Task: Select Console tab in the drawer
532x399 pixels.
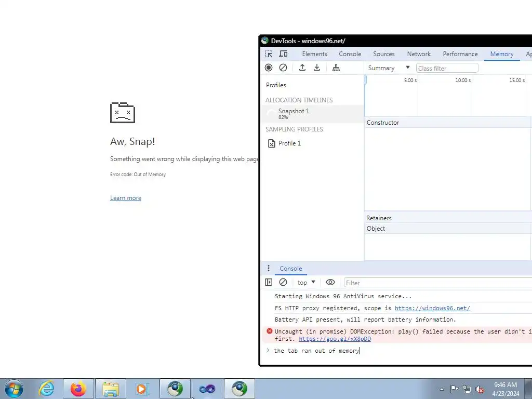Action: [291, 269]
